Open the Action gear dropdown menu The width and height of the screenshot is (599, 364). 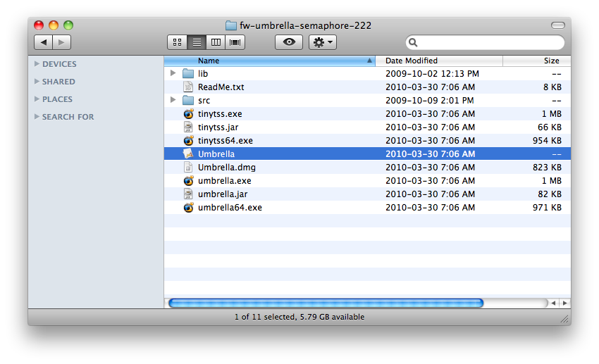(323, 42)
